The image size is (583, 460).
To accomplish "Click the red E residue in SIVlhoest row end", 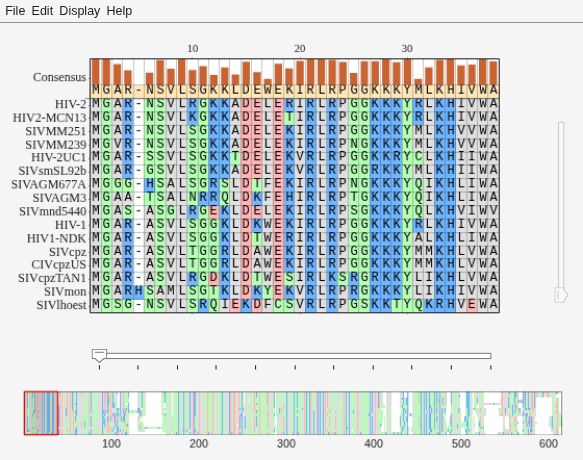I will pyautogui.click(x=472, y=305).
